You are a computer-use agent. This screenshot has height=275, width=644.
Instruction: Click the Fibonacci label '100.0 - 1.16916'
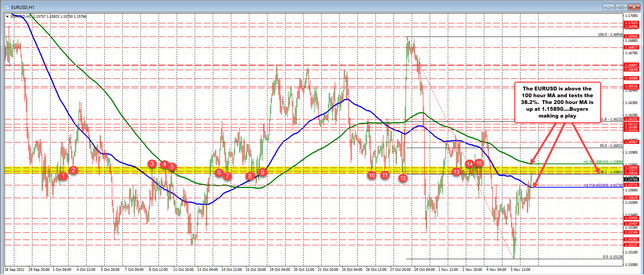click(610, 35)
